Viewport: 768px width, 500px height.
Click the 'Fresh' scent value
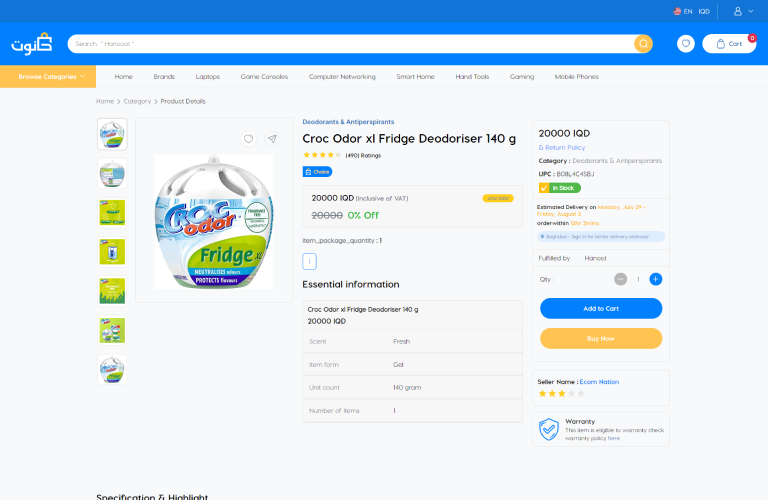[401, 341]
